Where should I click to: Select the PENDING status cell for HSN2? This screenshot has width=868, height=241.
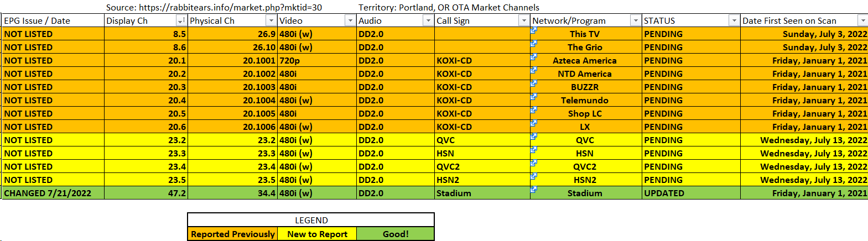(x=691, y=180)
